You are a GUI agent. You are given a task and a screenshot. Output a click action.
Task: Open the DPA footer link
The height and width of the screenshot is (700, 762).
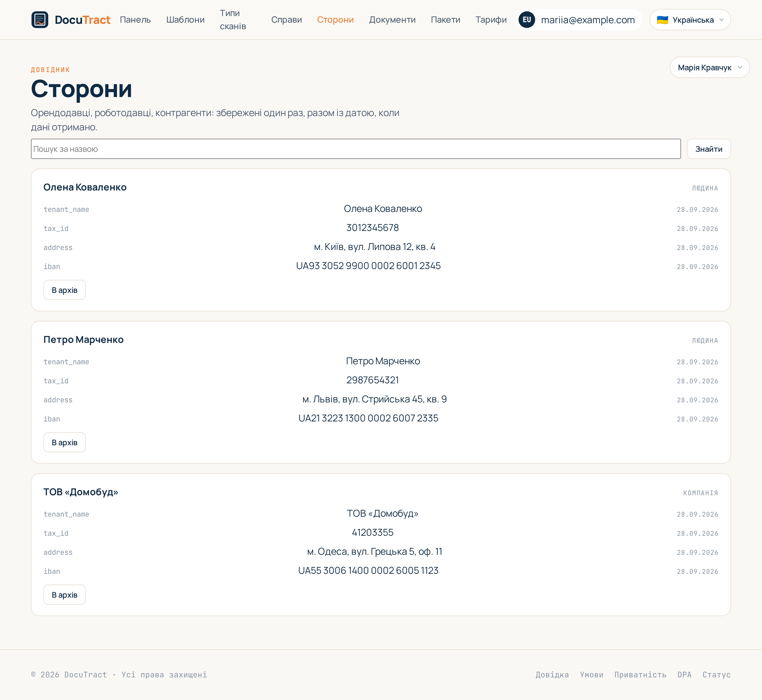coord(684,675)
